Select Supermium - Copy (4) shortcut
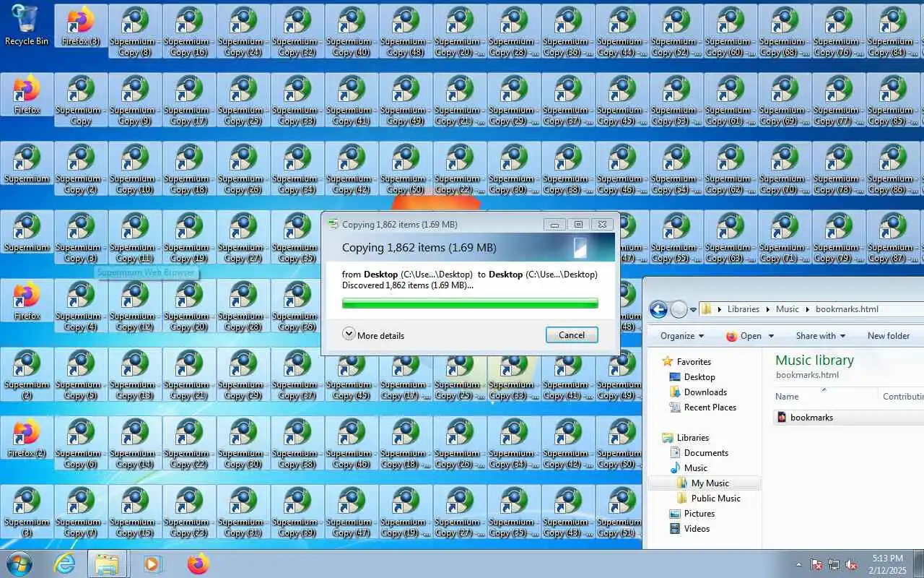This screenshot has height=578, width=924. pos(81,306)
